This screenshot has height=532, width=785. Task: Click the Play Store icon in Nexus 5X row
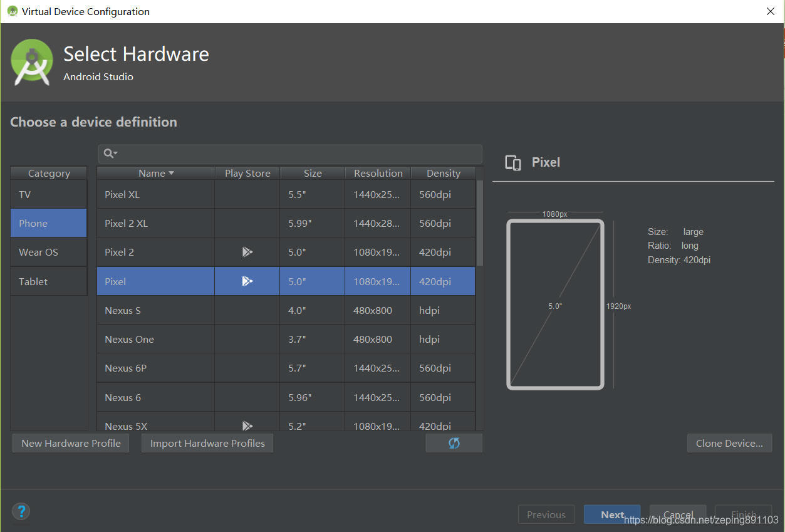tap(247, 425)
